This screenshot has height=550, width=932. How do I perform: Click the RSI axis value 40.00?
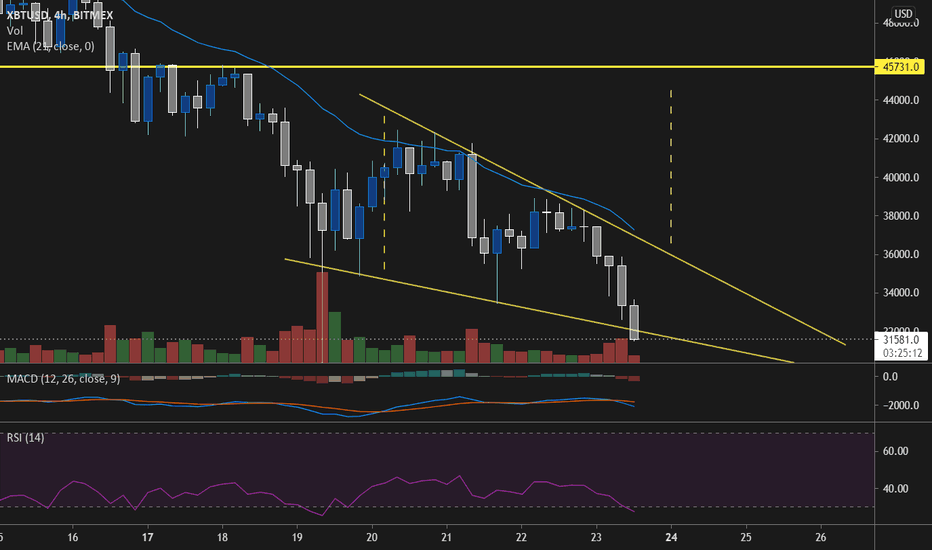895,489
